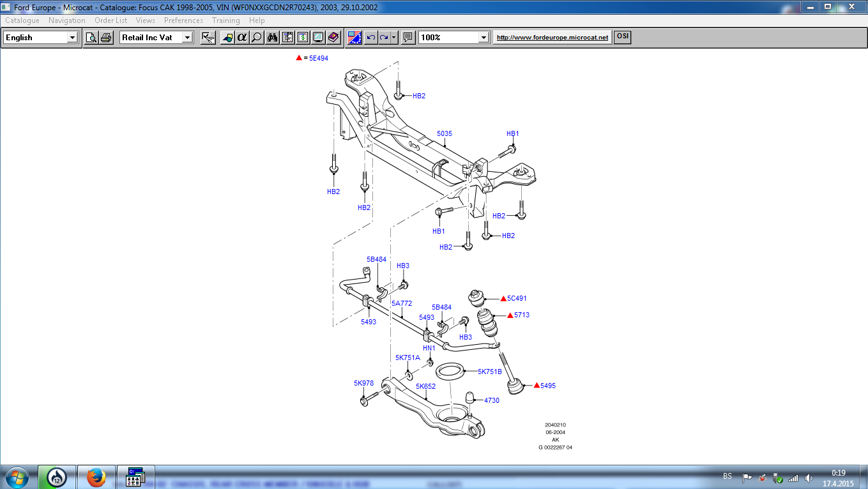This screenshot has height=489, width=868.
Task: Click the hand-and-checklist toolbar icon
Action: tap(208, 38)
